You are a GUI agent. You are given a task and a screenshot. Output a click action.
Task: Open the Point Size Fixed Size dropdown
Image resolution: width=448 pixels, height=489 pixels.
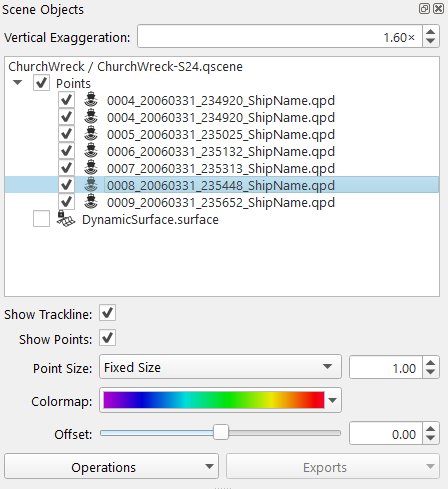(x=220, y=367)
